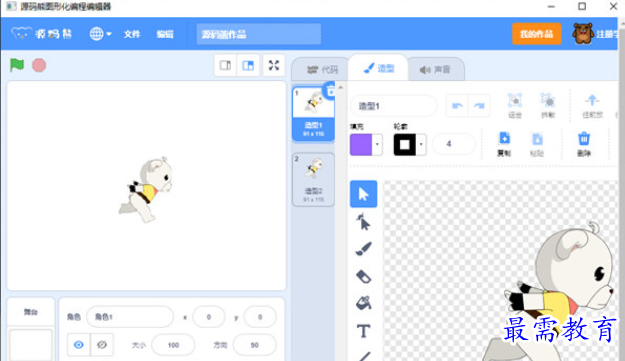Minimize the editor window
The height and width of the screenshot is (361, 625).
coord(551,6)
